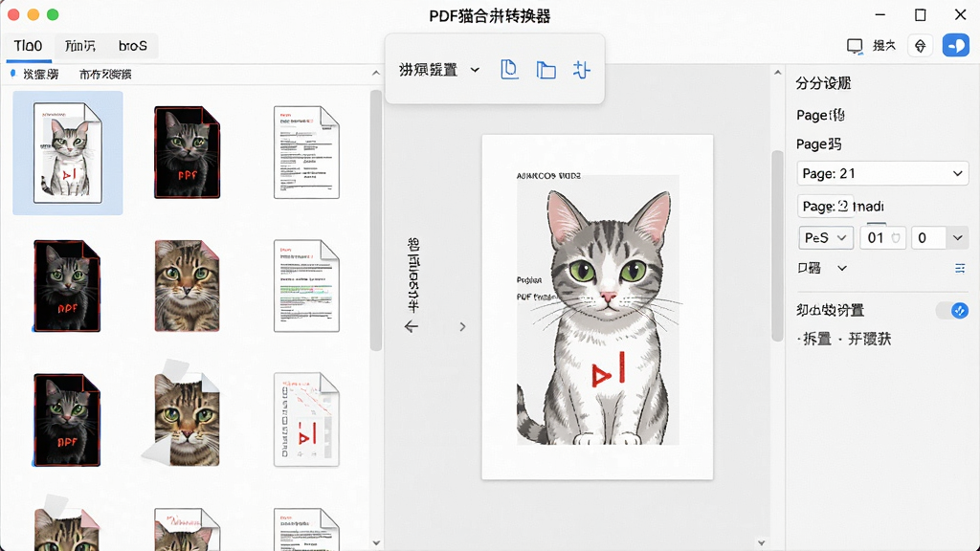
Task: Click the preview pane vertical scrollbar
Action: (777, 246)
